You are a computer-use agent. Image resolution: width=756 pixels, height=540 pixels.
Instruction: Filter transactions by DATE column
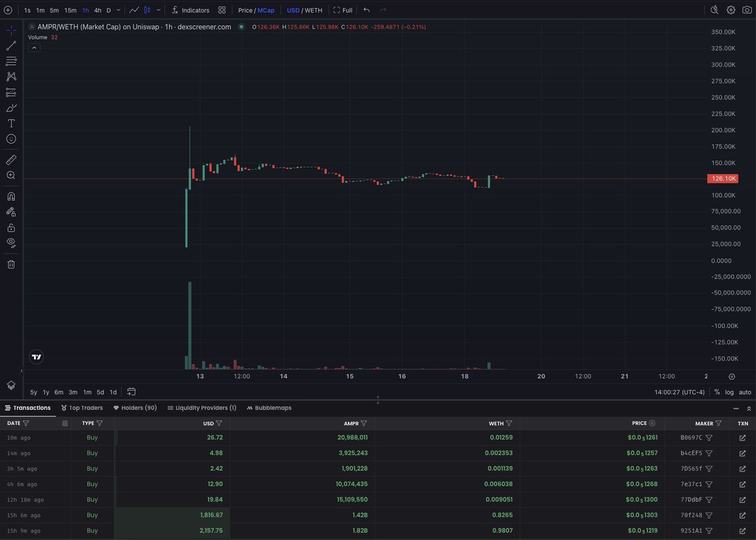[26, 423]
